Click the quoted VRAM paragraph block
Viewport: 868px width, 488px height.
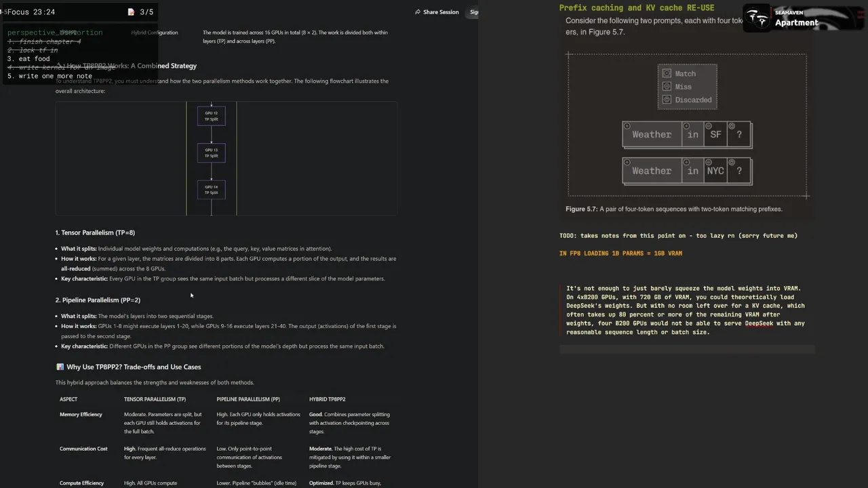(687, 310)
